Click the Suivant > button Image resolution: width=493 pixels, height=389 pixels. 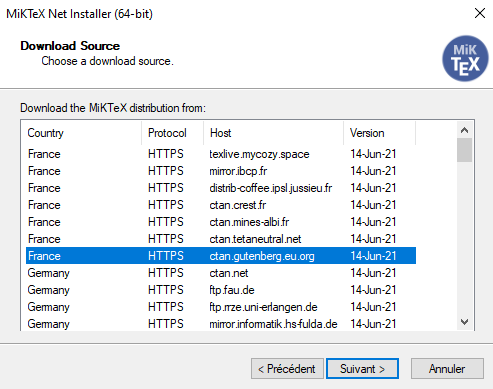tap(362, 369)
